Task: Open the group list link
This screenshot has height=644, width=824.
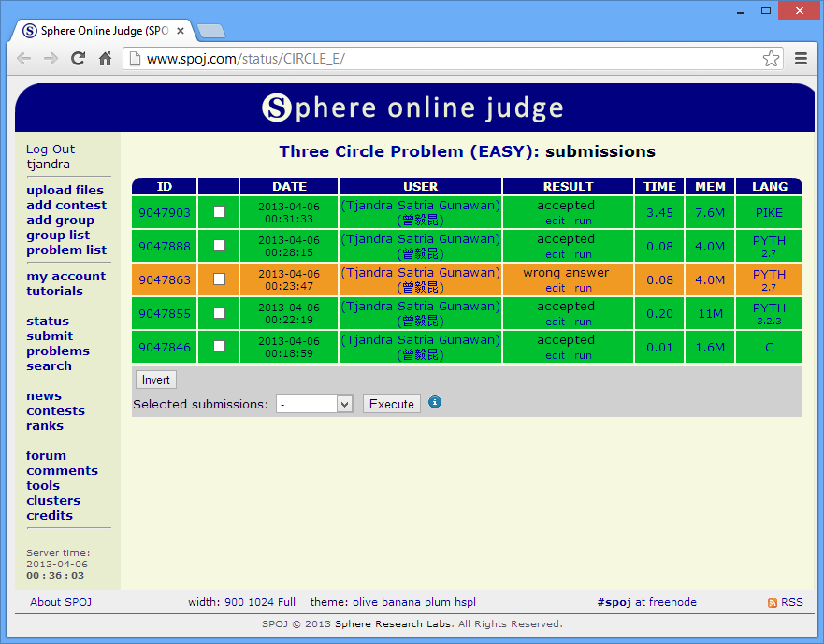Action: [58, 235]
